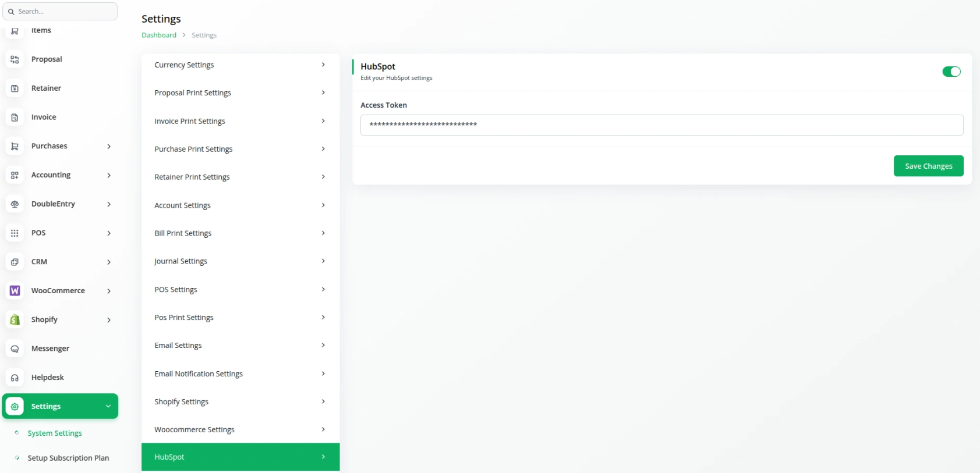Click the WooCommerce logo icon
This screenshot has width=980, height=473.
coord(15,291)
